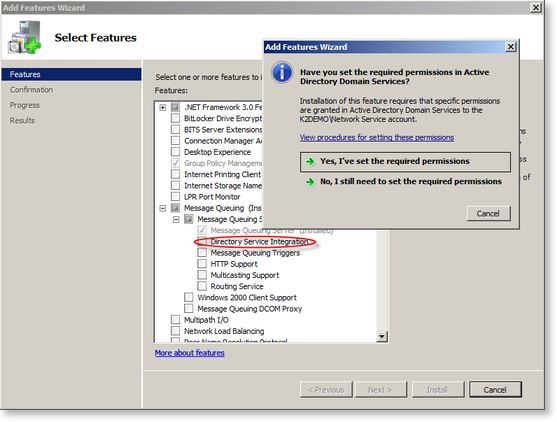The height and width of the screenshot is (422, 557).
Task: Click the .NET Framework 3.0 checkbox
Action: point(175,107)
